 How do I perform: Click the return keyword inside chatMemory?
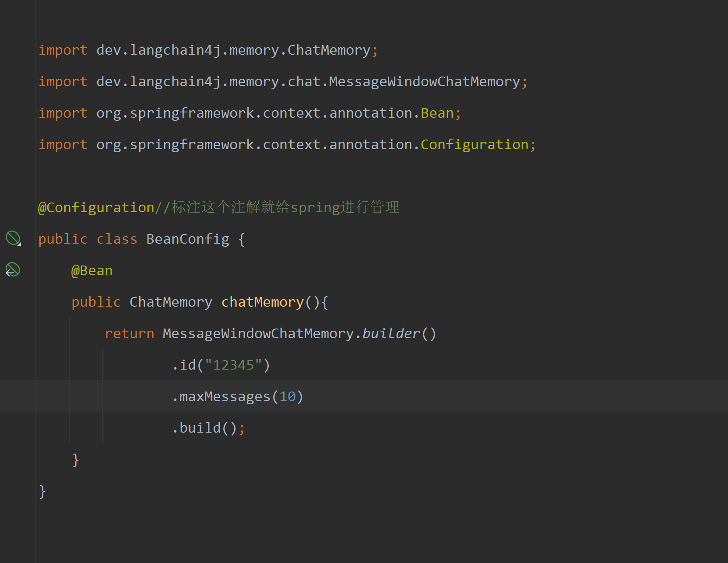tap(129, 333)
